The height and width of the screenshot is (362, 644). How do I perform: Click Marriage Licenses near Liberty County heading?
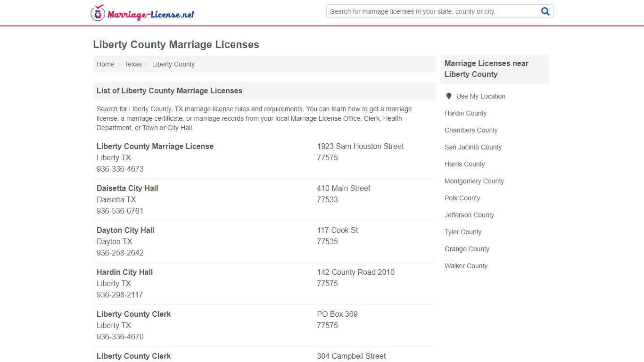pos(487,69)
